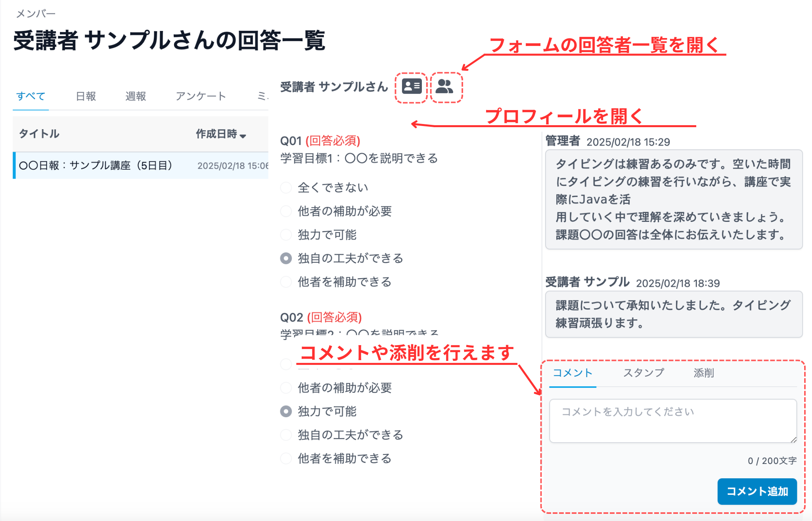Select 他者を補助できる for Q01
The height and width of the screenshot is (521, 812).
coord(285,282)
